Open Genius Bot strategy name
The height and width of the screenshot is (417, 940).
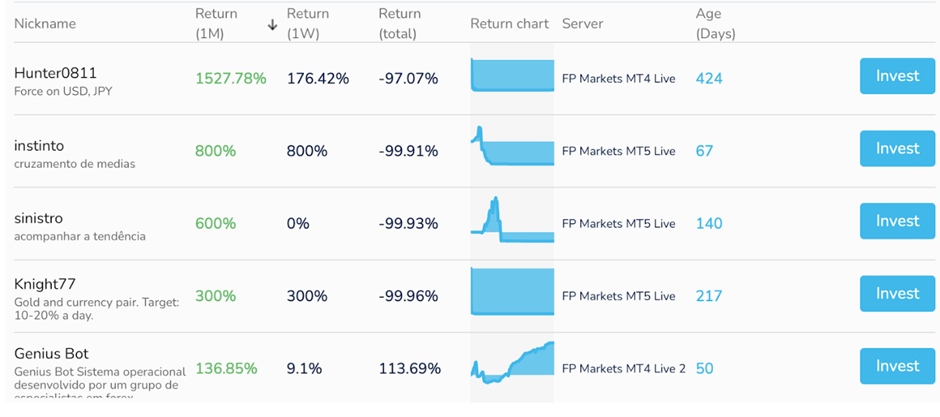tap(52, 353)
